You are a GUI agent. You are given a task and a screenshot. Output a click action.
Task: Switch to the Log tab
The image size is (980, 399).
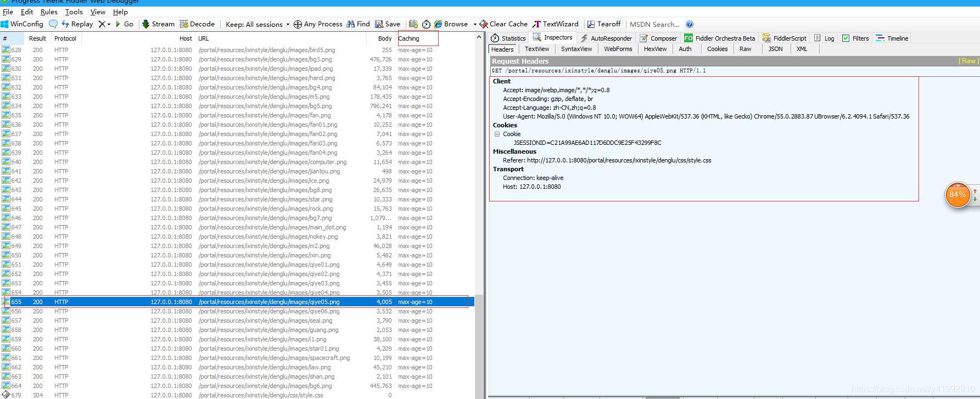824,38
